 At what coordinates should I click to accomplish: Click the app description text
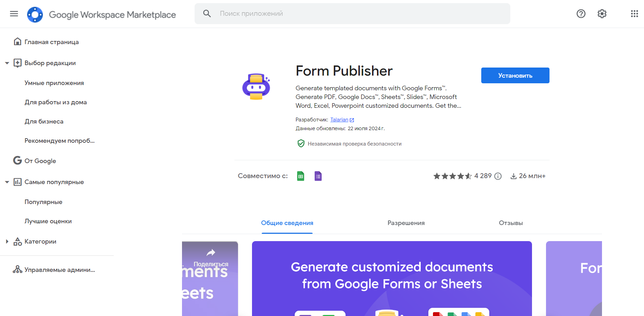click(378, 97)
